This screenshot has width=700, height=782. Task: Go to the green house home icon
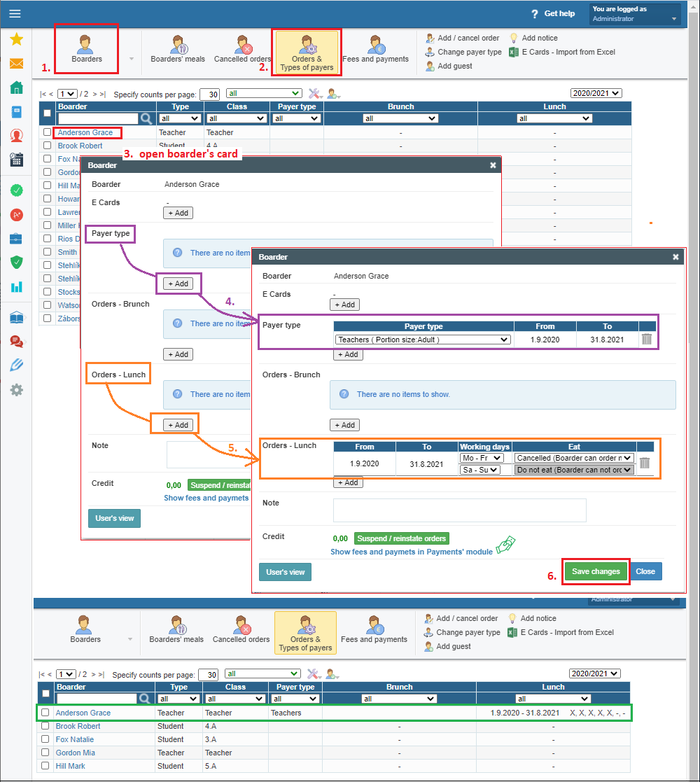17,88
